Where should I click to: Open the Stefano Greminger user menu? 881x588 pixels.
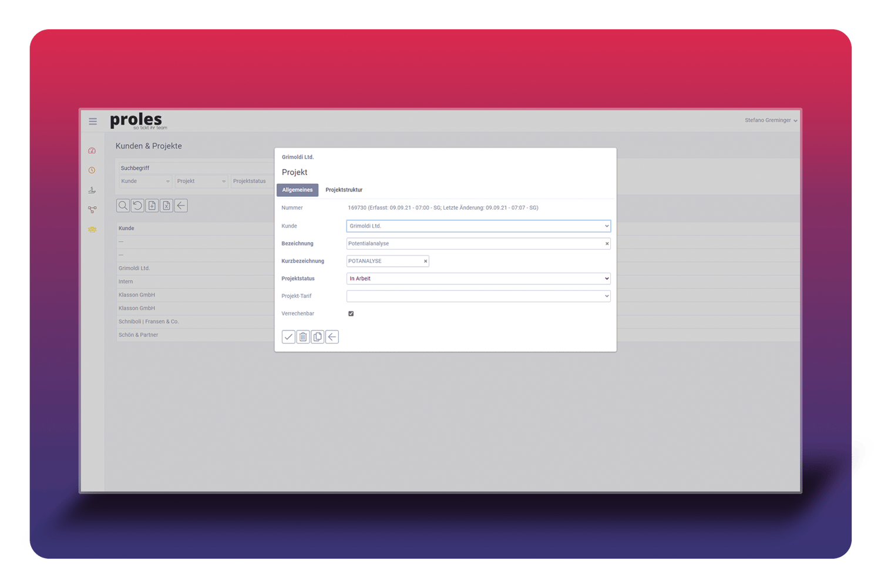point(771,120)
